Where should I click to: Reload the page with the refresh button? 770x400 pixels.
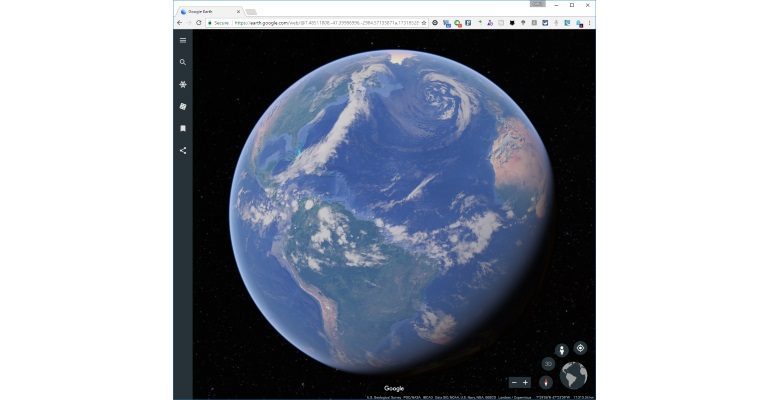(199, 22)
